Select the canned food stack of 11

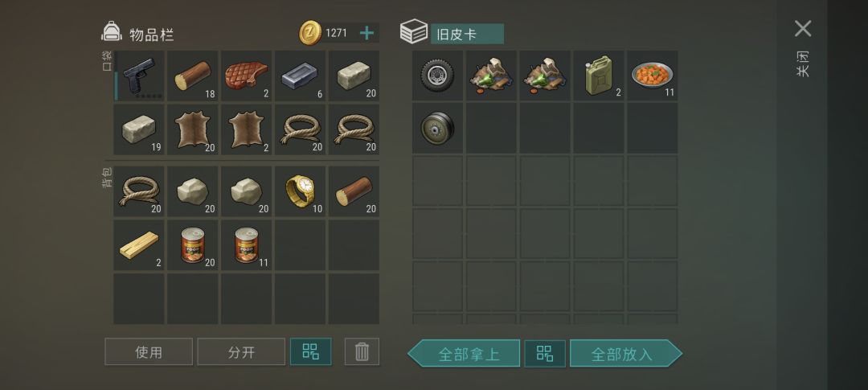247,245
